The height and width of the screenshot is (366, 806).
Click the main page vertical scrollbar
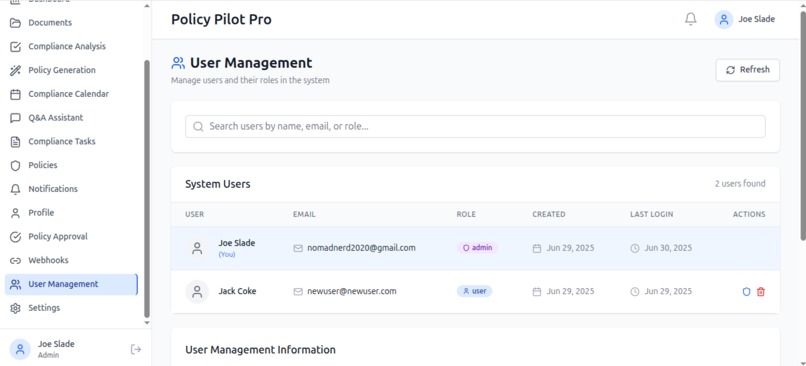click(x=803, y=125)
